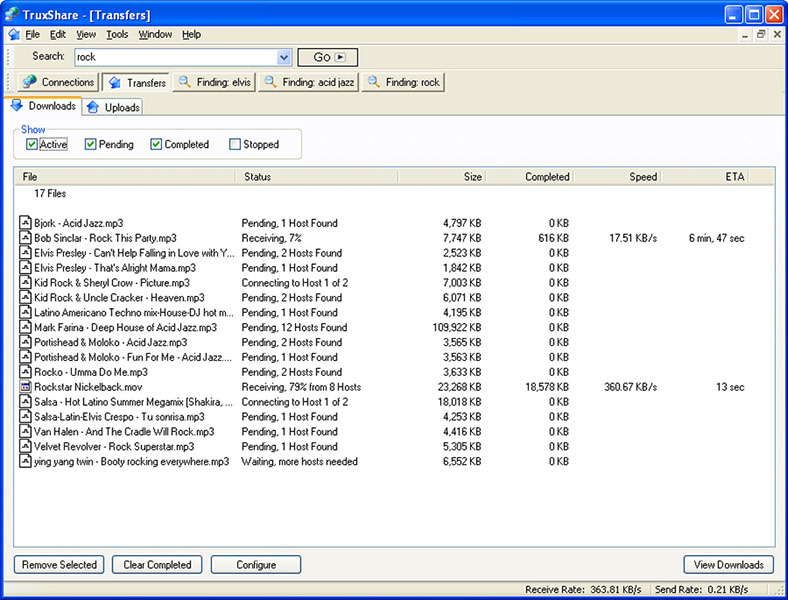
Task: Uncheck the Active checkbox
Action: [x=32, y=144]
